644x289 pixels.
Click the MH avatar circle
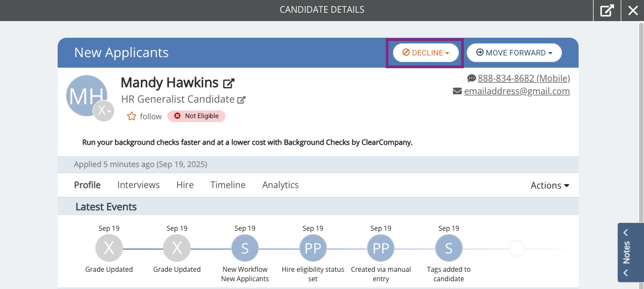pos(86,95)
